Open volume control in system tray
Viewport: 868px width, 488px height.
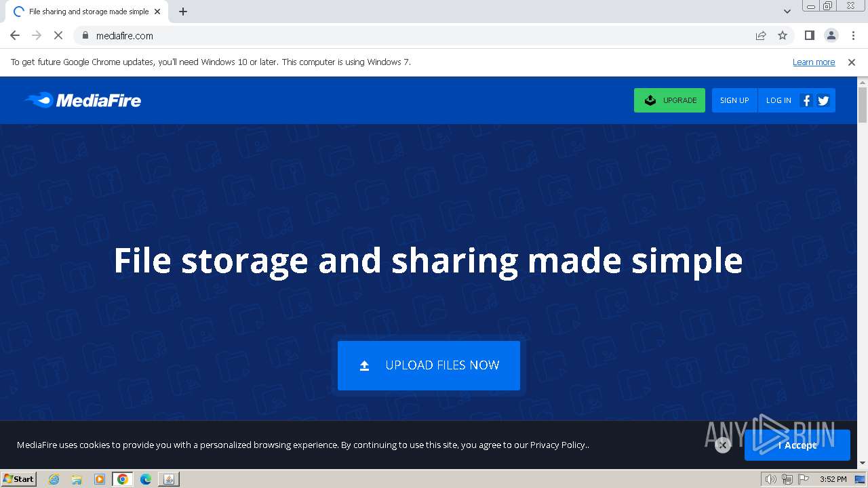(771, 479)
